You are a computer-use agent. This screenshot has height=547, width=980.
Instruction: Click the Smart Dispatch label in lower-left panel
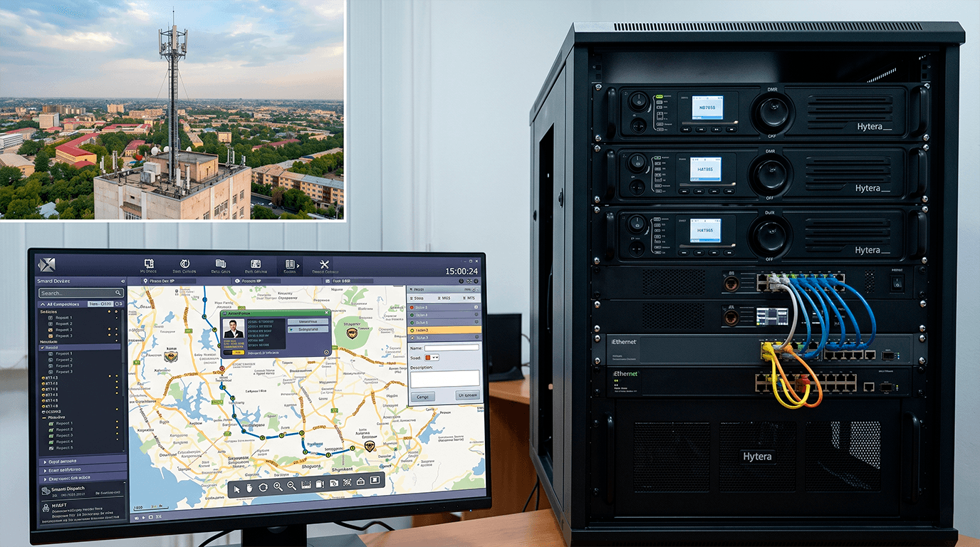[x=68, y=489]
